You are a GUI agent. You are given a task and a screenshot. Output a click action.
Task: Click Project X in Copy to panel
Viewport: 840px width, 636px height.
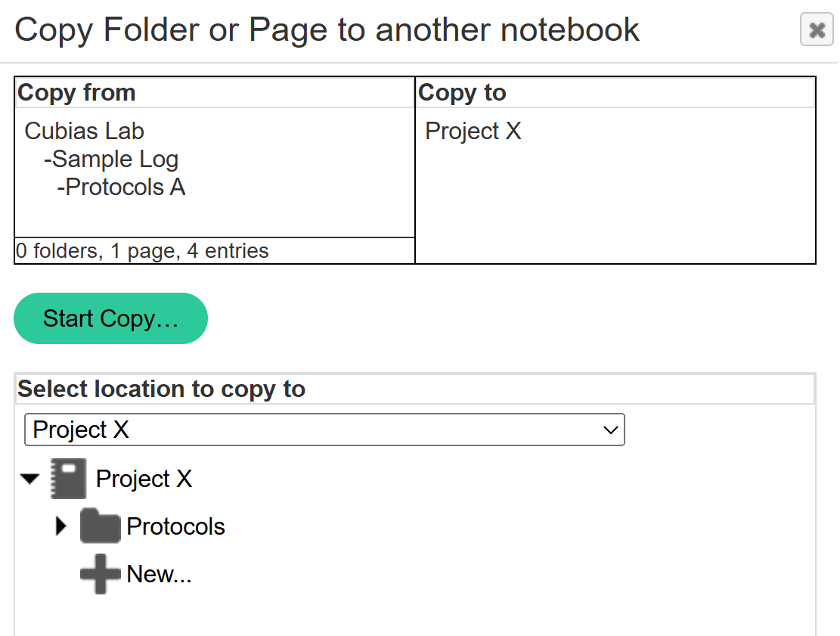coord(473,131)
